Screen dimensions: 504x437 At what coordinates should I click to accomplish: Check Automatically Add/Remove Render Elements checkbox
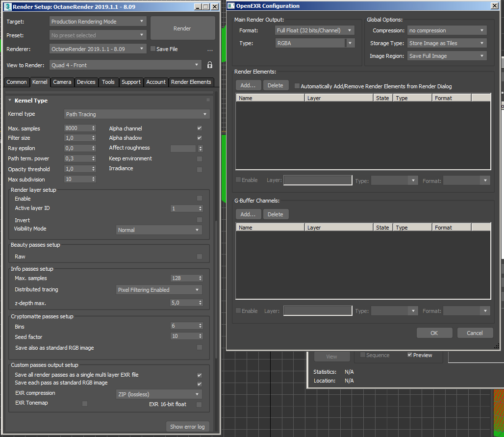coord(297,86)
